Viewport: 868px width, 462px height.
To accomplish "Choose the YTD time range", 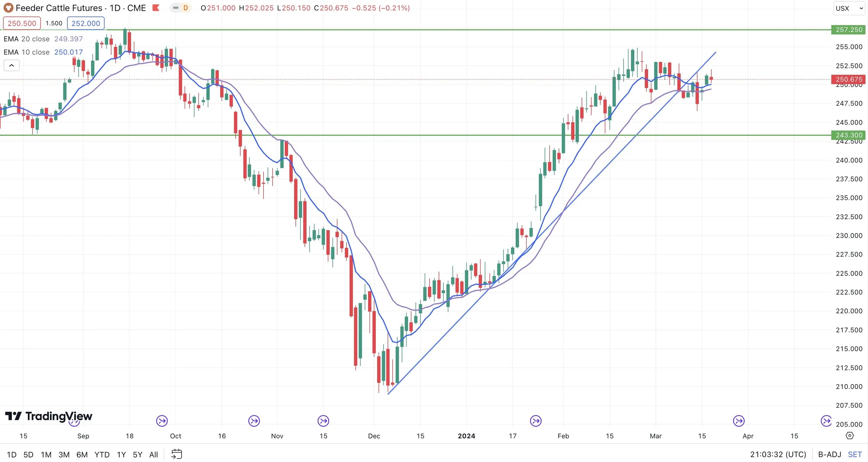I will point(102,454).
